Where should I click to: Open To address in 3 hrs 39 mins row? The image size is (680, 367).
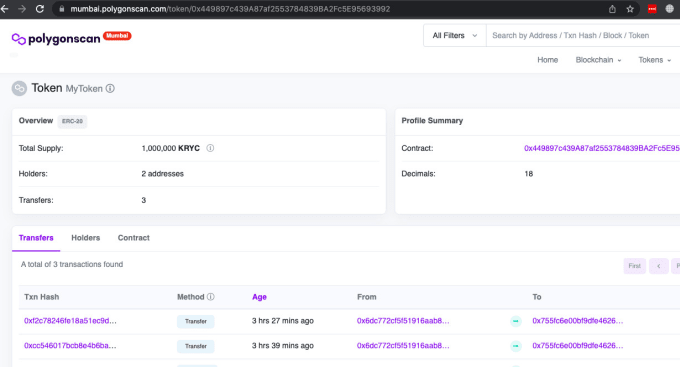[578, 345]
